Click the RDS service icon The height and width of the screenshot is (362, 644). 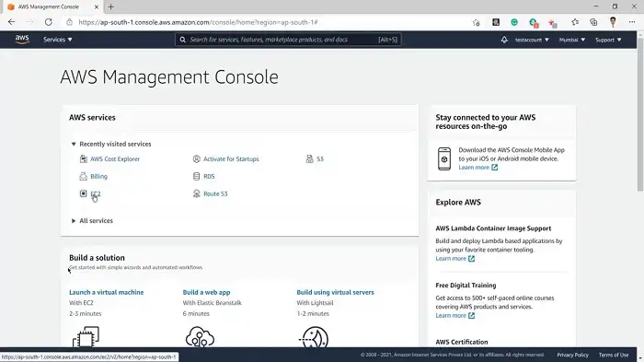pos(196,176)
